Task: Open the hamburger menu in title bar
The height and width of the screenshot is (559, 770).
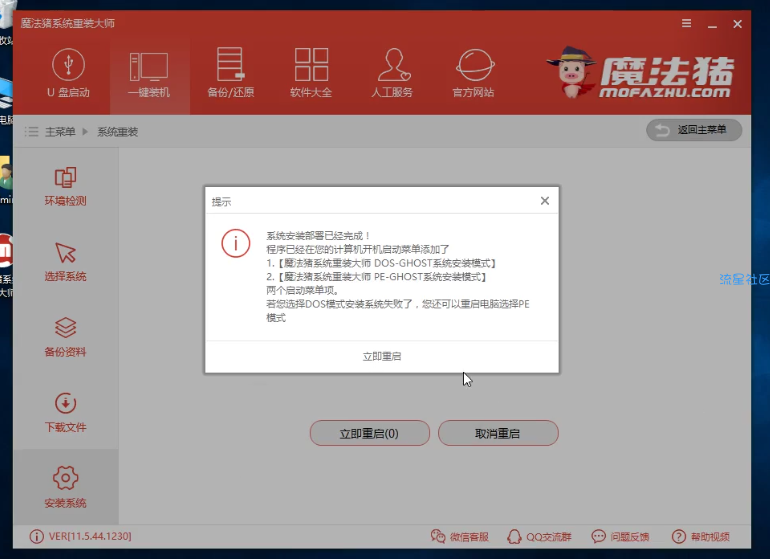Action: coord(687,23)
